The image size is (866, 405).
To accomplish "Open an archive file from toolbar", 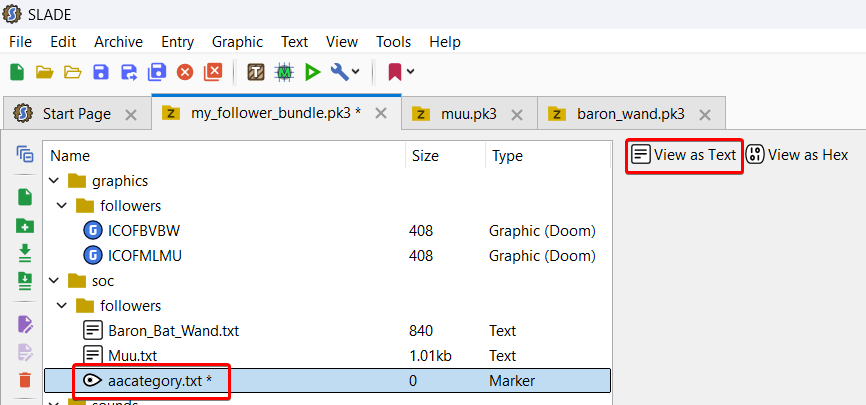I will coord(45,72).
